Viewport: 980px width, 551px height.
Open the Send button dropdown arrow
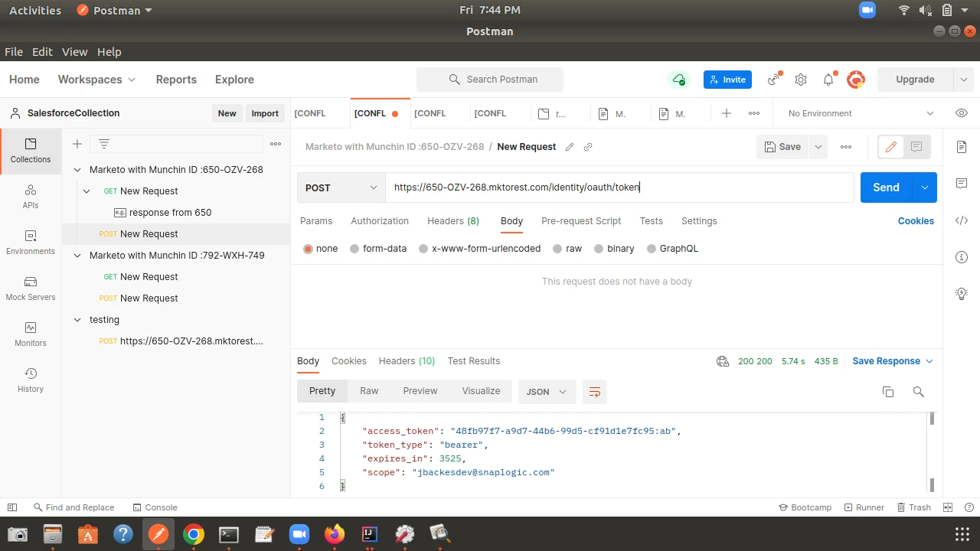click(924, 187)
